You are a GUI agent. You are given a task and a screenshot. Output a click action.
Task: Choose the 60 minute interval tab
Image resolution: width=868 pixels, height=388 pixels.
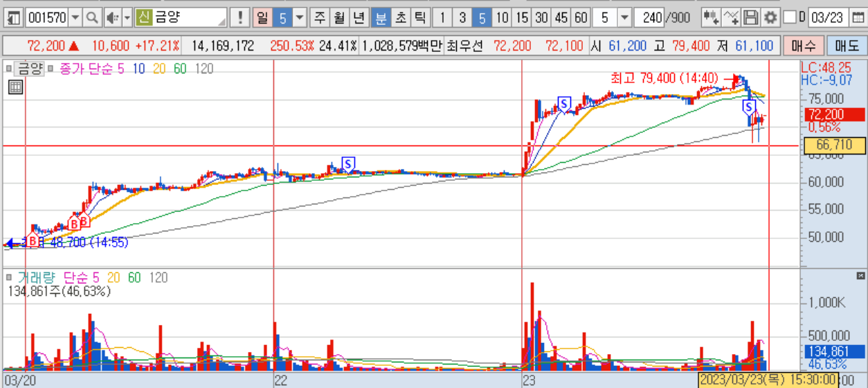coord(581,17)
